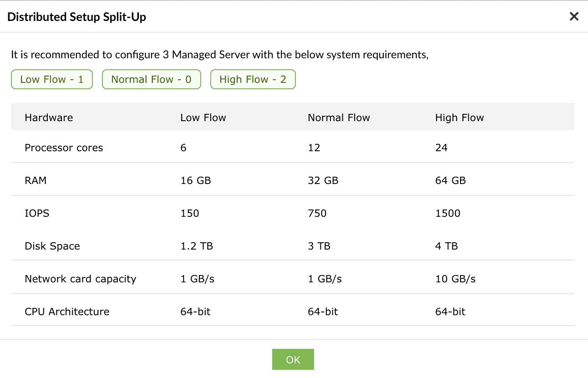
Task: Select the Normal Flow - 0 badge
Action: (x=151, y=79)
